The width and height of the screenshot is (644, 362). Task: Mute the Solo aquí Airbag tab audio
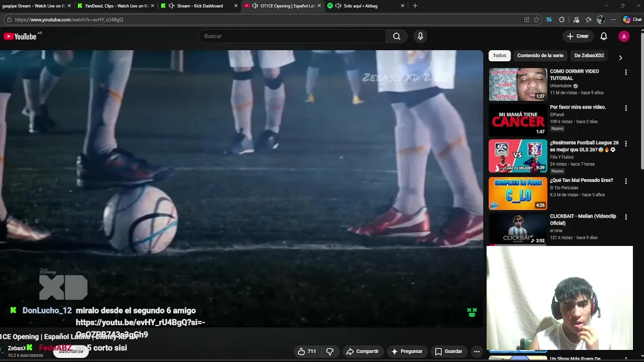[x=338, y=6]
